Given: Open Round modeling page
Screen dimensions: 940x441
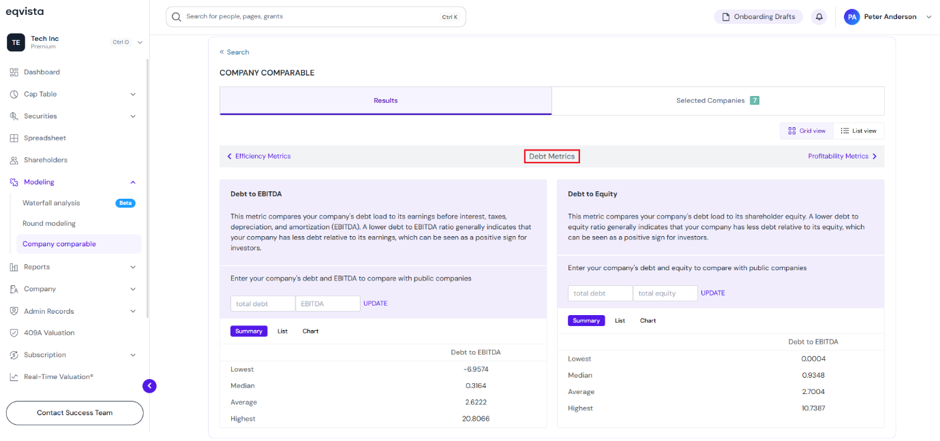Looking at the screenshot, I should [x=49, y=223].
